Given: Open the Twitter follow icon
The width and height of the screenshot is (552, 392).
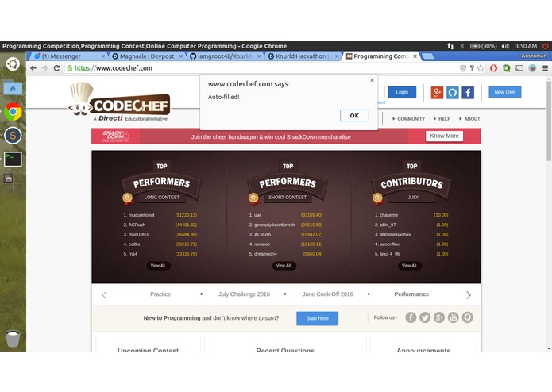Looking at the screenshot, I should click(425, 317).
